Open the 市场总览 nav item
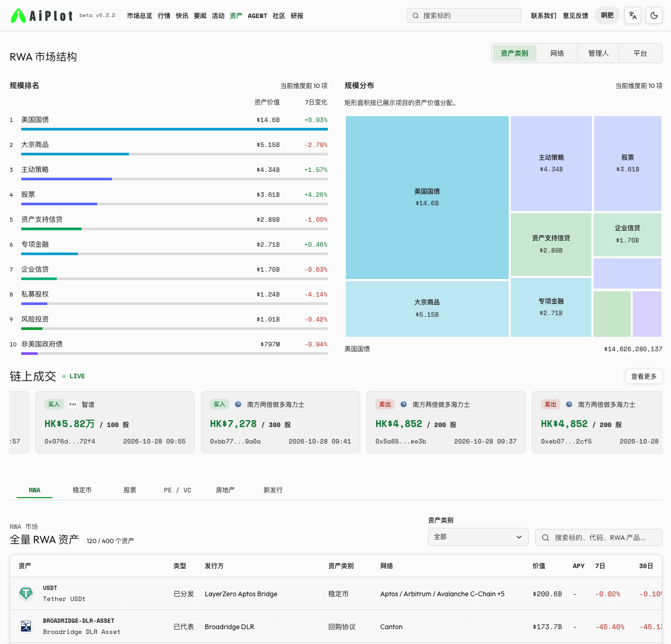 [x=140, y=16]
